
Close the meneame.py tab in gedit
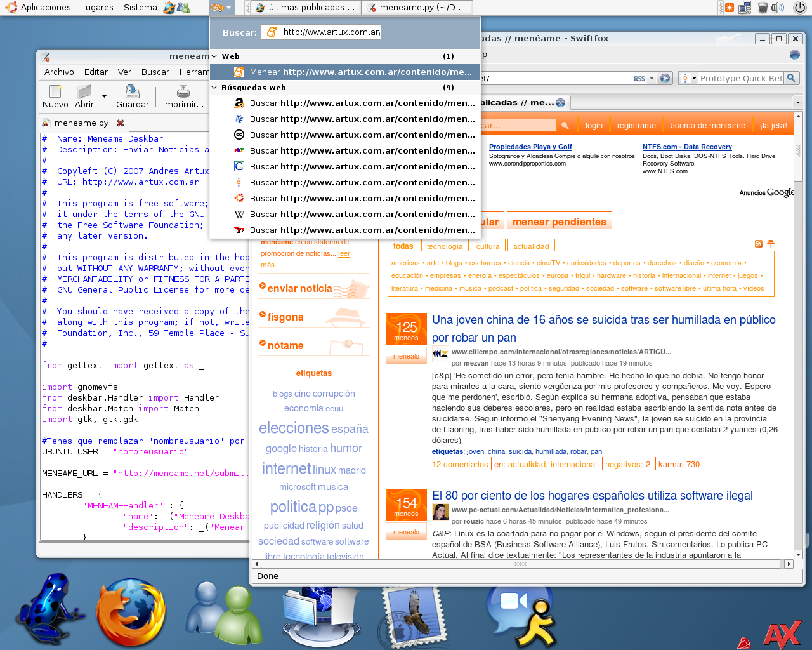point(120,123)
